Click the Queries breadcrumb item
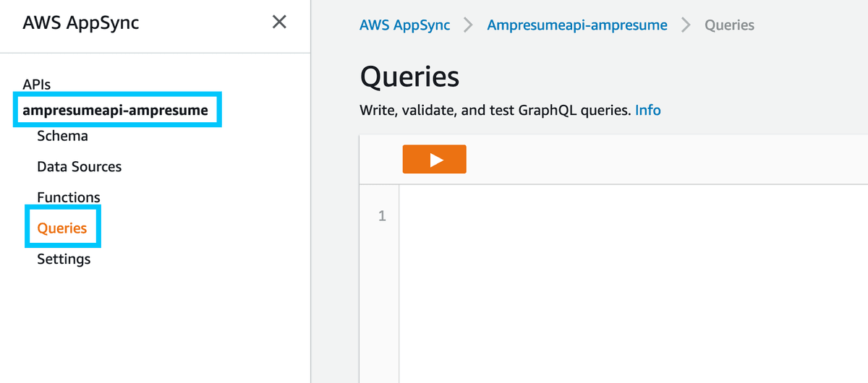 729,25
